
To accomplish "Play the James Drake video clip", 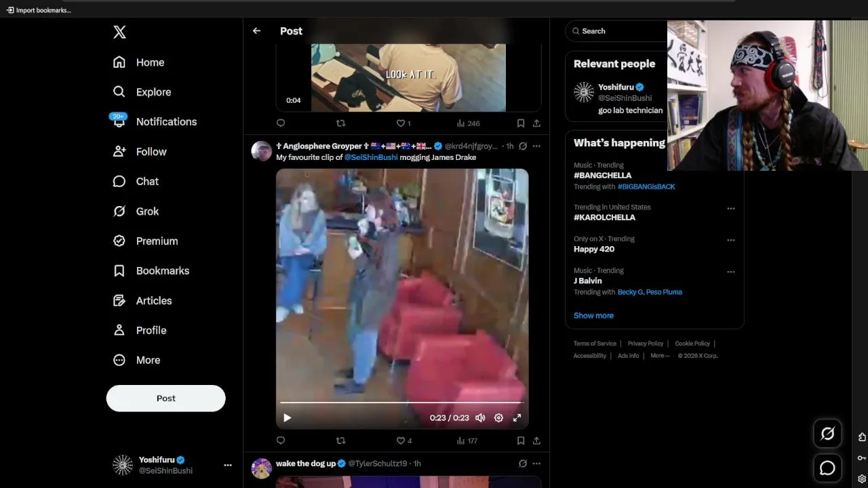I will point(287,418).
